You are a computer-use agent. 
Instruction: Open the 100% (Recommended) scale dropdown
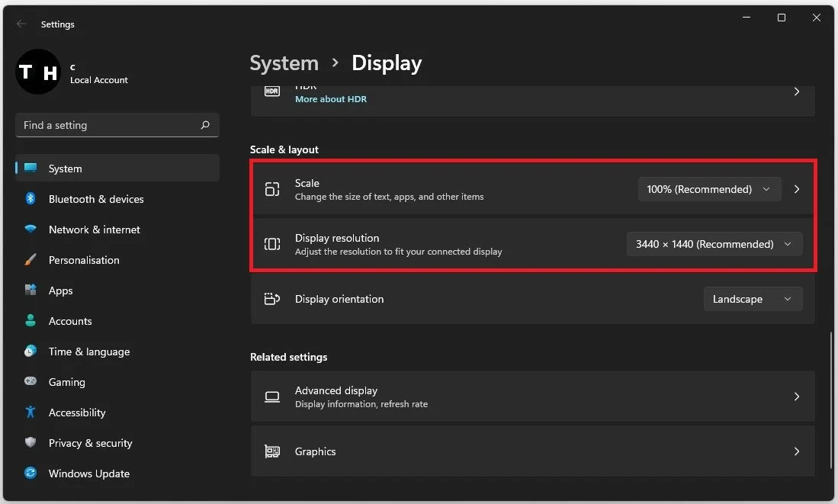[709, 189]
